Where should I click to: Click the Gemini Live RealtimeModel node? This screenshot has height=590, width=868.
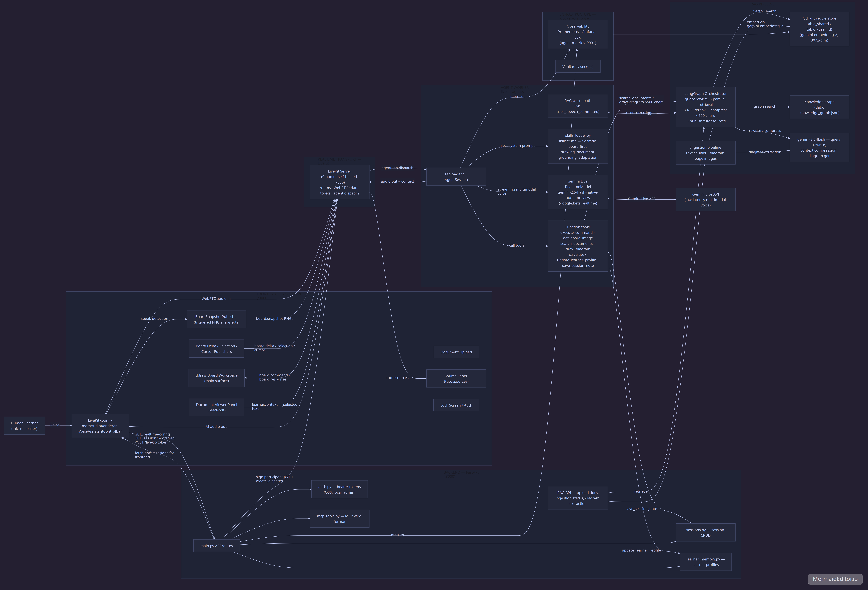tap(578, 192)
